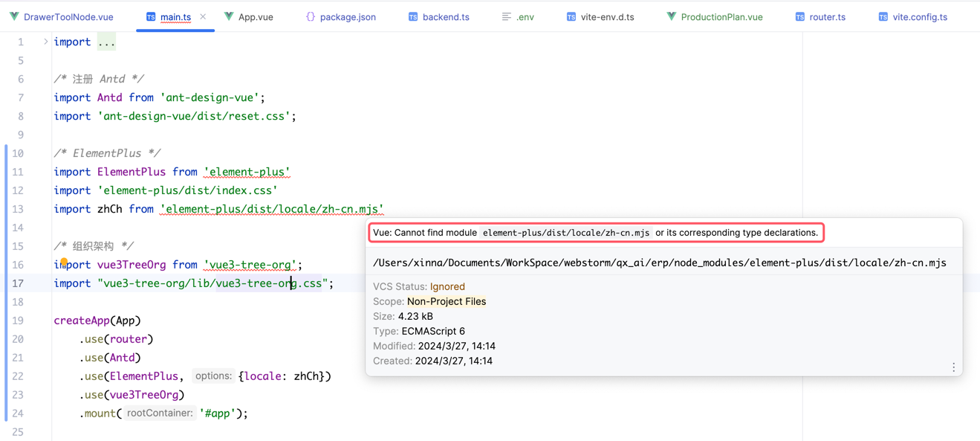The height and width of the screenshot is (441, 980).
Task: Click the zhCh identifier on line 13
Action: coord(110,209)
